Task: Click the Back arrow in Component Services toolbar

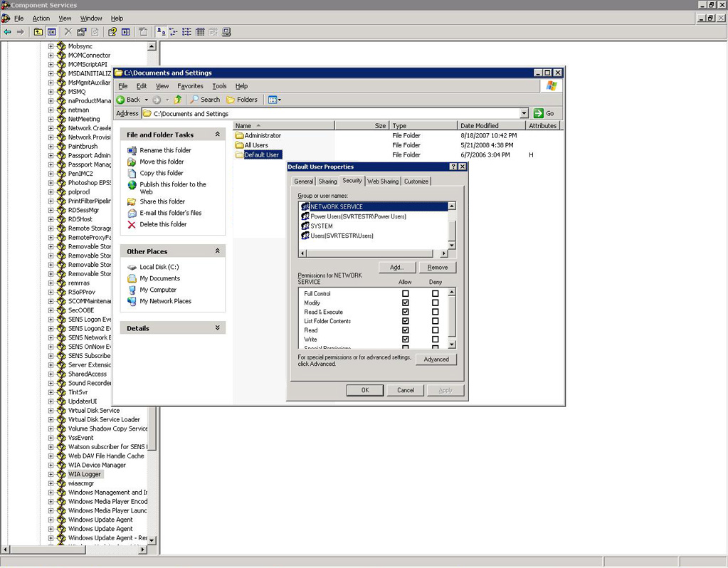Action: click(7, 32)
